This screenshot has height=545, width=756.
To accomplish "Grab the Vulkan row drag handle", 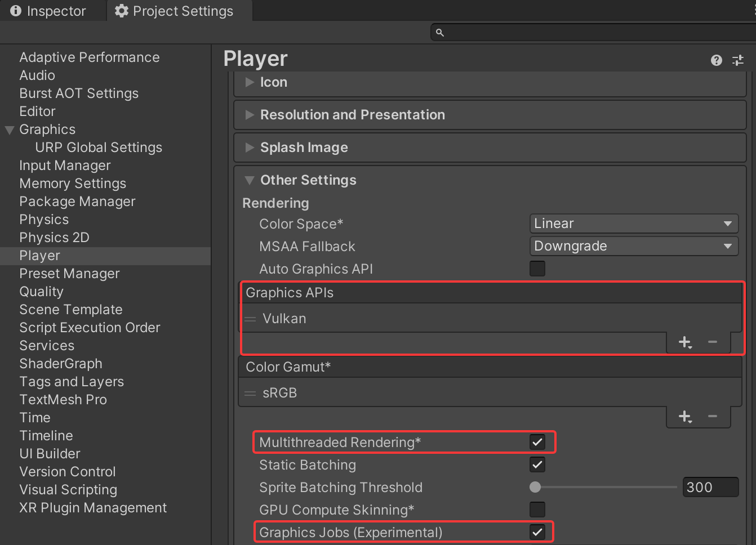I will (x=250, y=319).
